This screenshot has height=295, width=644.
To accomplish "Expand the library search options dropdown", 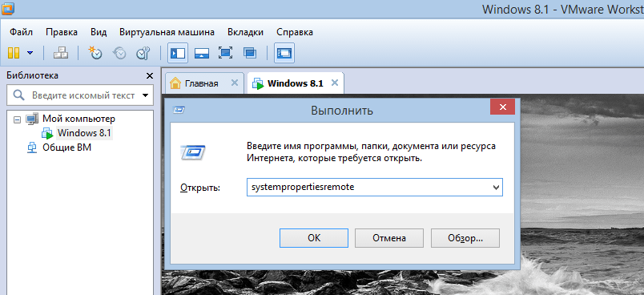I will pyautogui.click(x=145, y=95).
